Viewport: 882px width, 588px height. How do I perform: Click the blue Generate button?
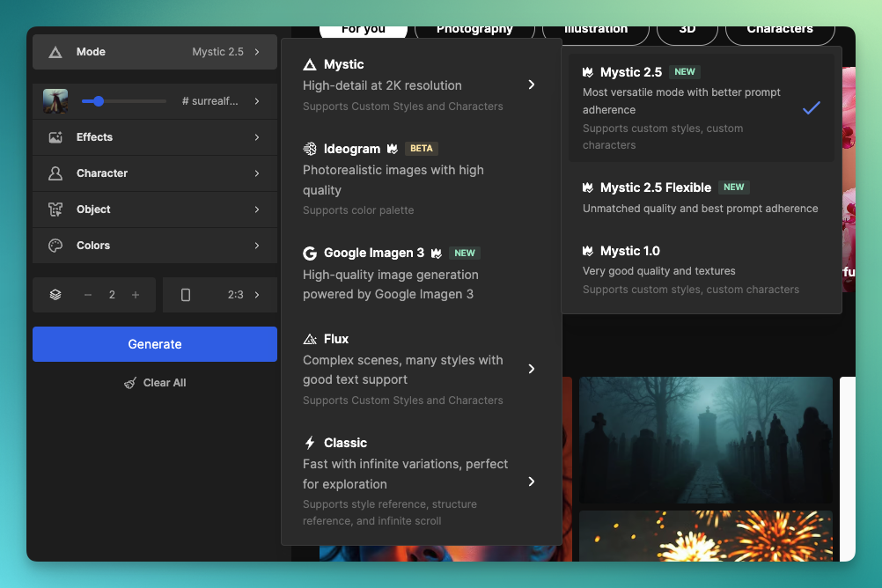click(155, 344)
